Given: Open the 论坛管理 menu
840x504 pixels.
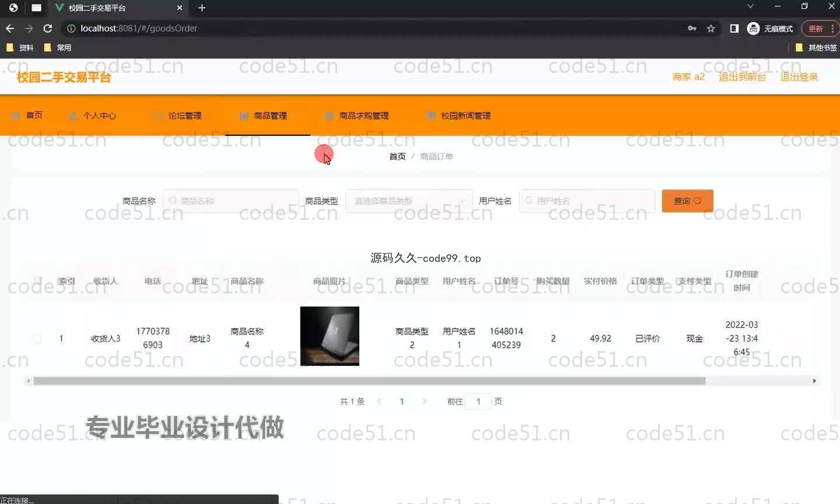Looking at the screenshot, I should click(x=178, y=116).
